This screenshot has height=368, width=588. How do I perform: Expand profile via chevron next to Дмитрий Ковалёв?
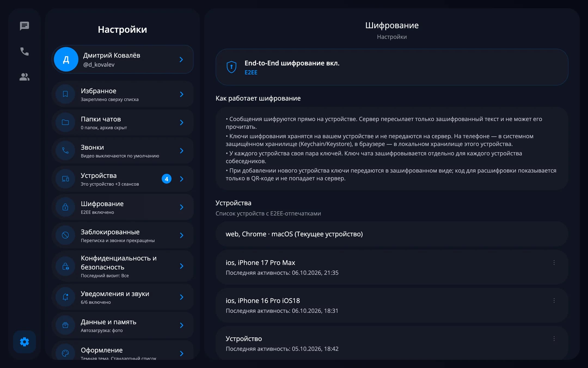[181, 59]
